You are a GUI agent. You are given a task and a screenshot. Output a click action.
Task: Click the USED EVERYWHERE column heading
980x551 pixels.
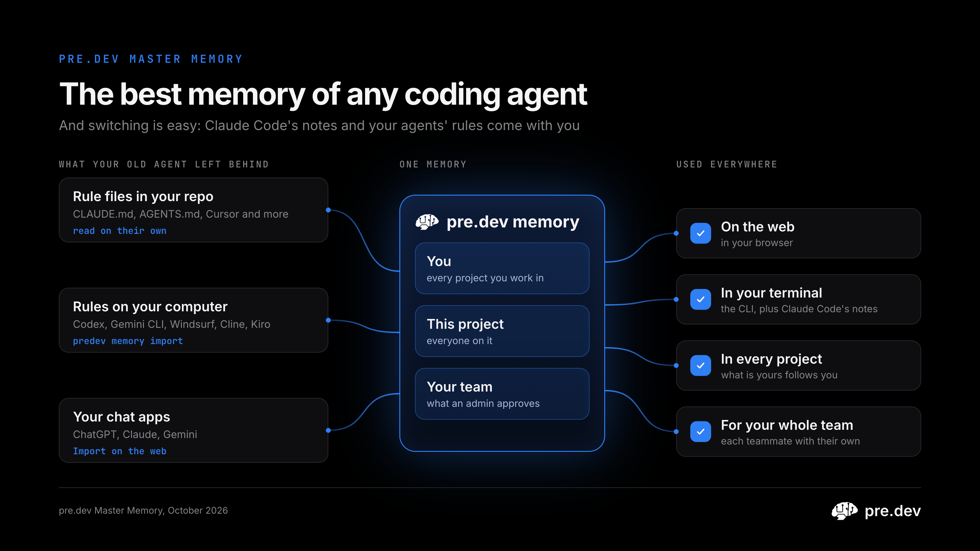(727, 164)
